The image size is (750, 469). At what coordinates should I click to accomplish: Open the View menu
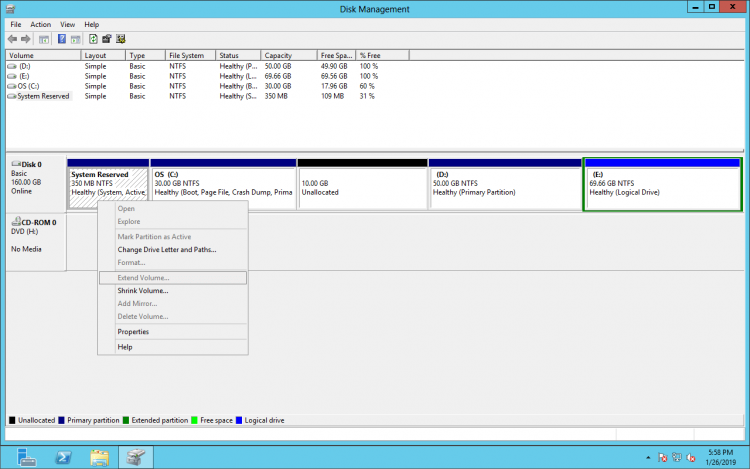[x=67, y=24]
